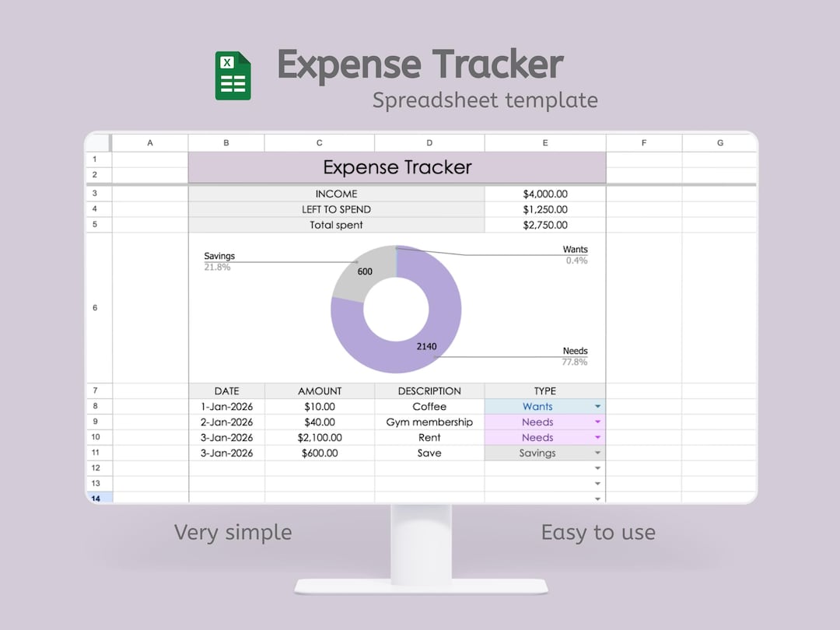The width and height of the screenshot is (840, 630).
Task: Open the Needs dropdown arrow for Rent row
Action: 597,438
